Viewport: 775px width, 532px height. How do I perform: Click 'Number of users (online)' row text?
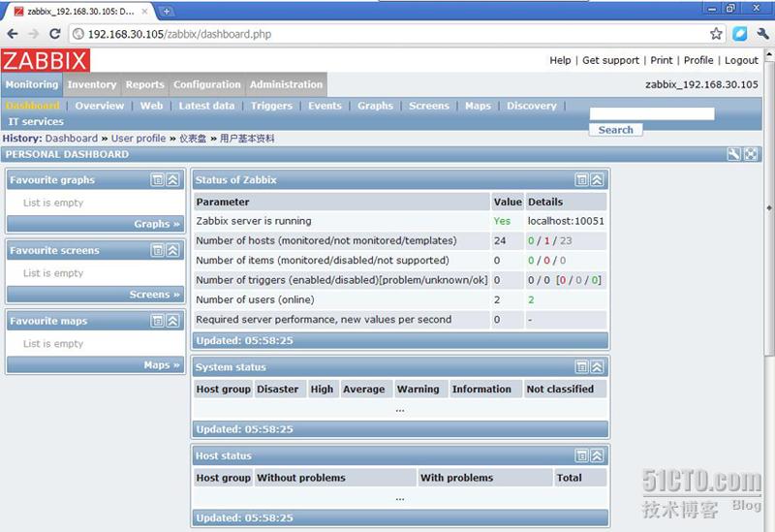[255, 299]
